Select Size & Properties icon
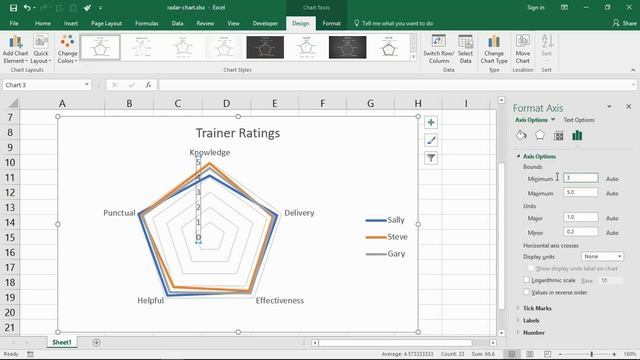The image size is (640, 360). pos(558,136)
